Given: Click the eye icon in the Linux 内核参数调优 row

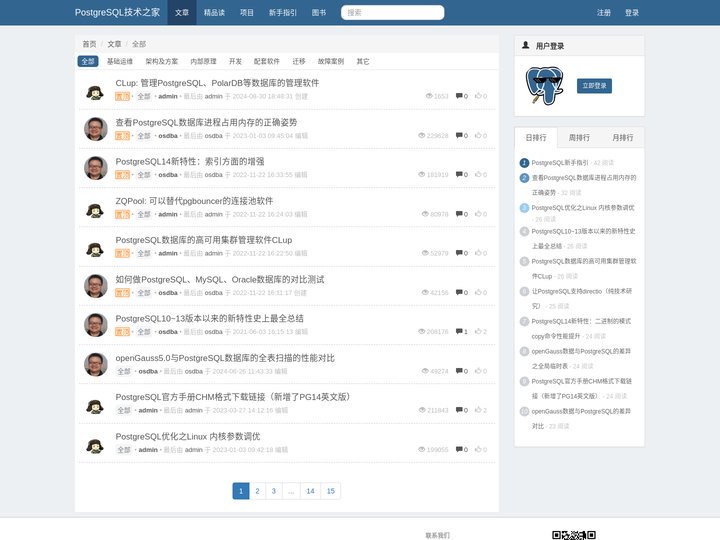Looking at the screenshot, I should coord(422,450).
